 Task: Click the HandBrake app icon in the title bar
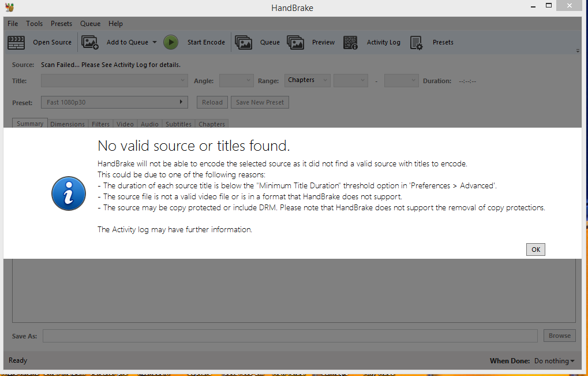point(10,7)
